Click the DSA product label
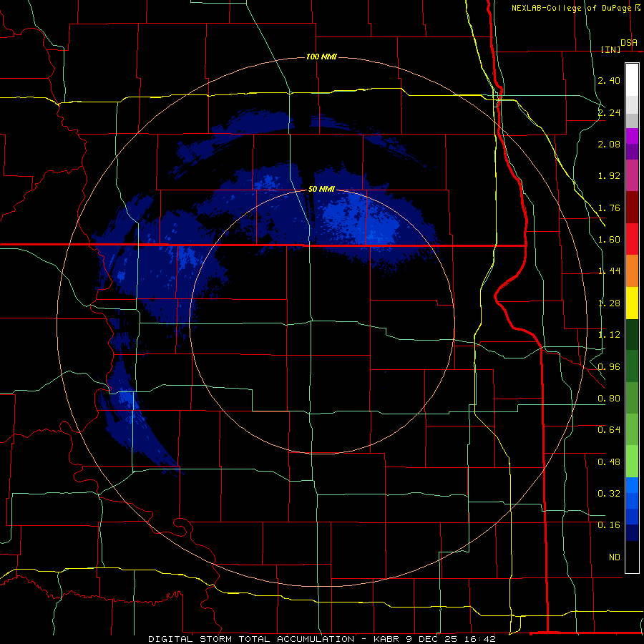Image resolution: width=644 pixels, height=644 pixels. 629,43
